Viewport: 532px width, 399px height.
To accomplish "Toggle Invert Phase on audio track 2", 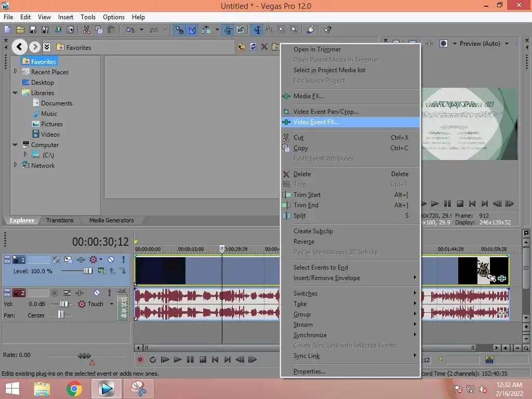I will 67,293.
